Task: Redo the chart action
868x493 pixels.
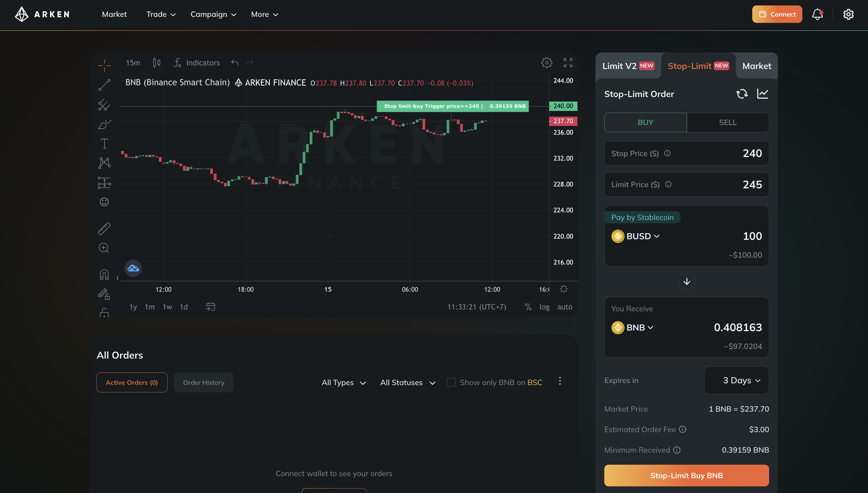Action: point(250,63)
